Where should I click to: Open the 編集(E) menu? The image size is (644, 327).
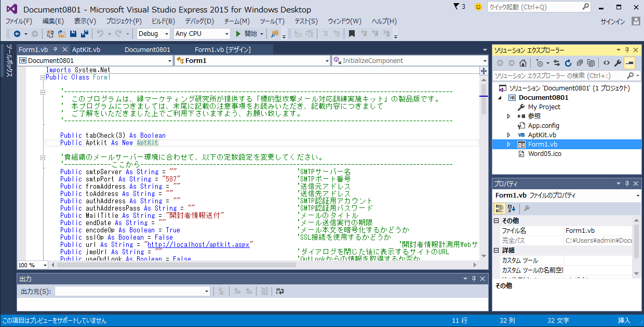[x=53, y=21]
